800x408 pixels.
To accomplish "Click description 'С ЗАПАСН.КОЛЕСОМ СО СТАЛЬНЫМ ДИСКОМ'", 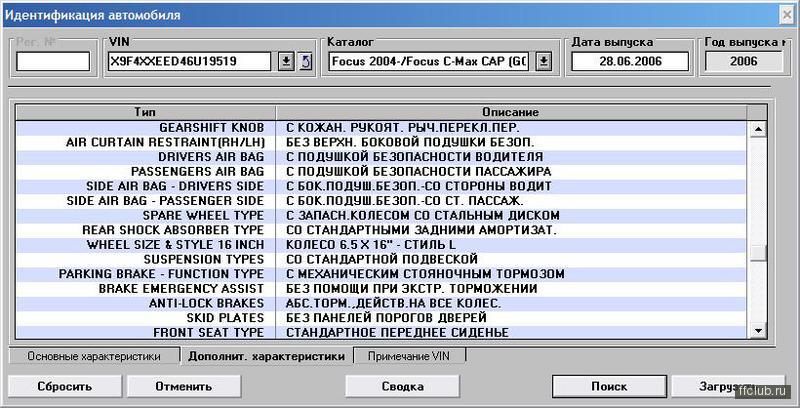I will point(422,215).
